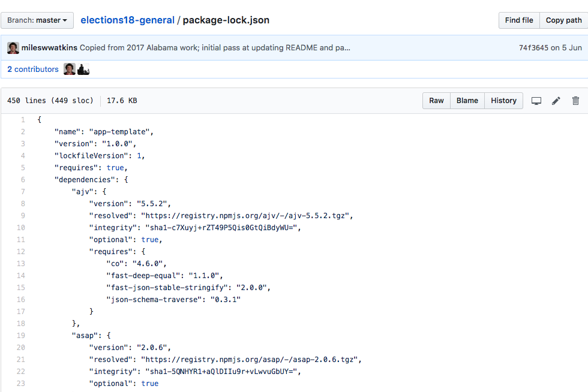The width and height of the screenshot is (588, 392).
Task: Click first contributor avatar thumbnail
Action: pos(70,69)
